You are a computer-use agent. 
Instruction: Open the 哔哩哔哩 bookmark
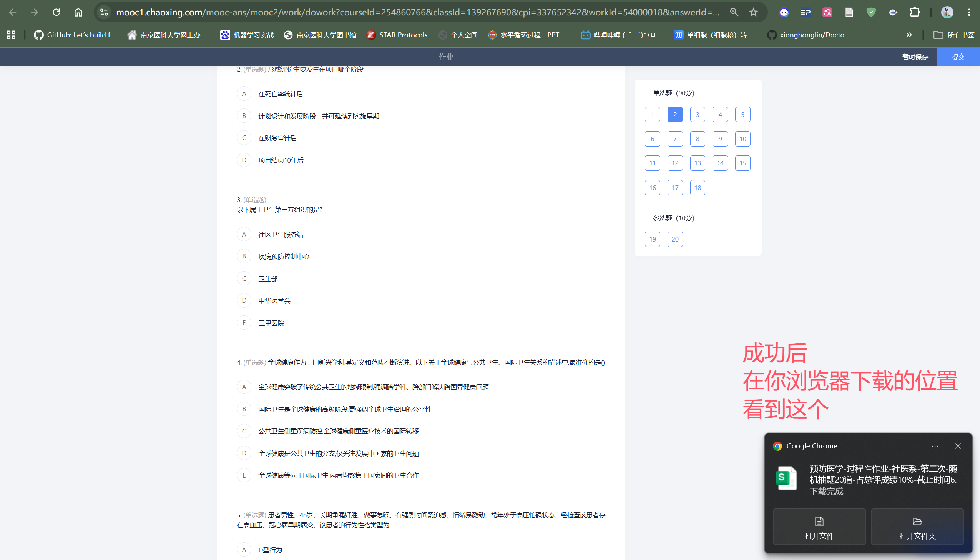pos(621,35)
